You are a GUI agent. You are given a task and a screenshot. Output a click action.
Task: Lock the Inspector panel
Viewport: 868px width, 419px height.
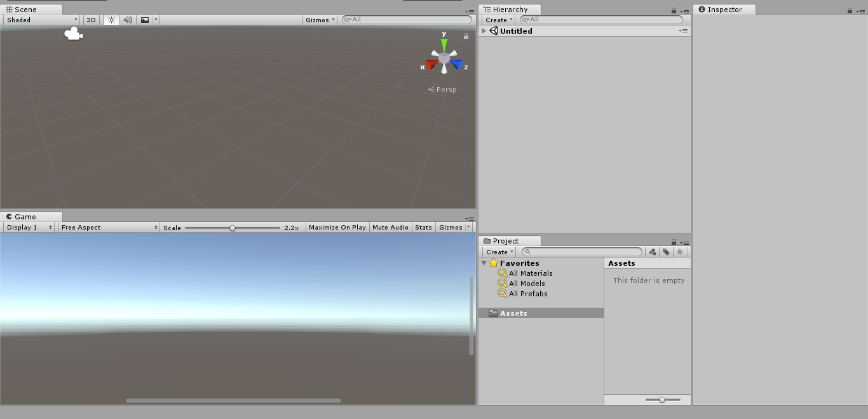pyautogui.click(x=850, y=11)
